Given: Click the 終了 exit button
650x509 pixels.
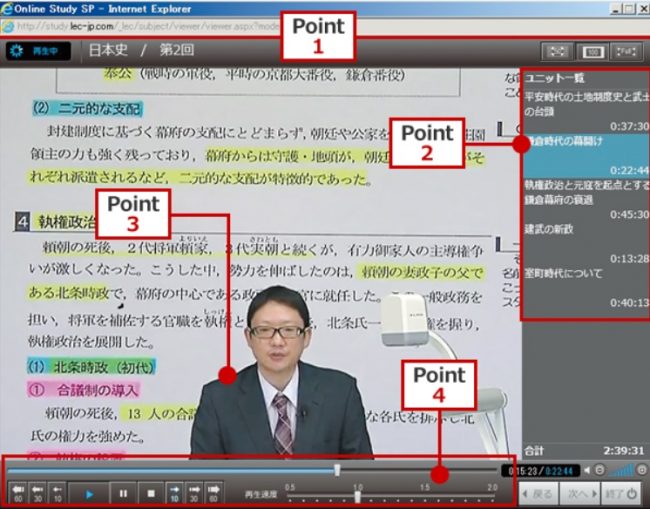Looking at the screenshot, I should tap(621, 494).
